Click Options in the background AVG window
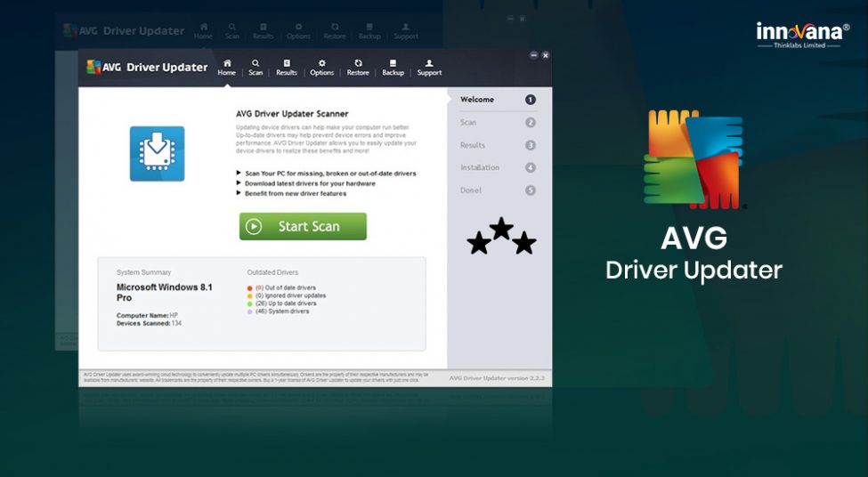The width and height of the screenshot is (868, 477). (298, 31)
